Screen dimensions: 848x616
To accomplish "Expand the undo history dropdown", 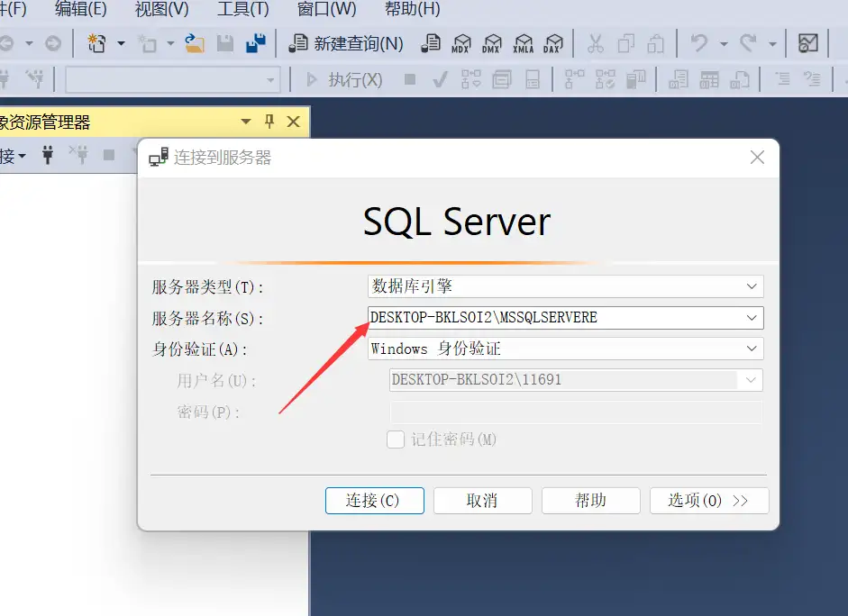I will tap(724, 44).
